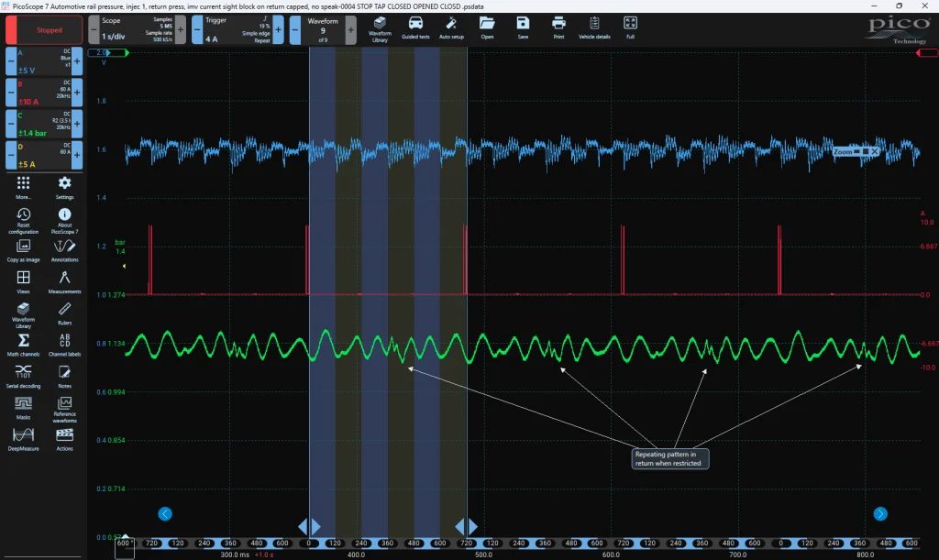Switch to Full screen view
Image resolution: width=939 pixels, height=560 pixels.
click(x=630, y=28)
